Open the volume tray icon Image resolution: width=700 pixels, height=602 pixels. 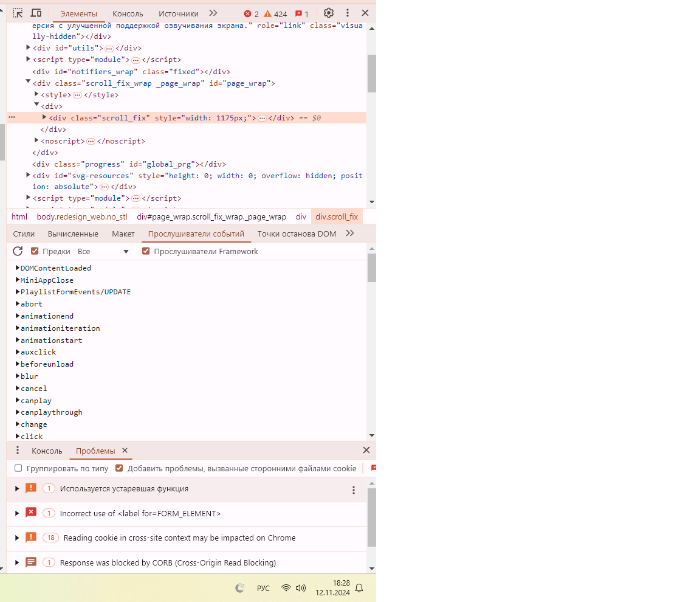[x=301, y=587]
